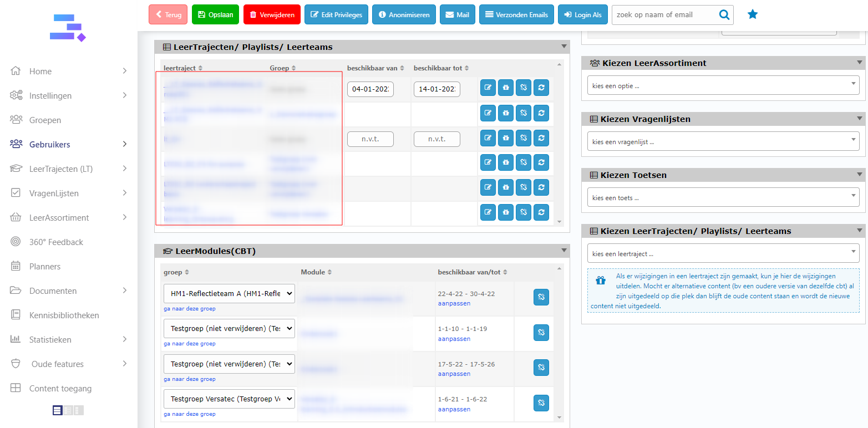The image size is (868, 428).
Task: Click the gift icon in third leertraject row
Action: tap(505, 137)
